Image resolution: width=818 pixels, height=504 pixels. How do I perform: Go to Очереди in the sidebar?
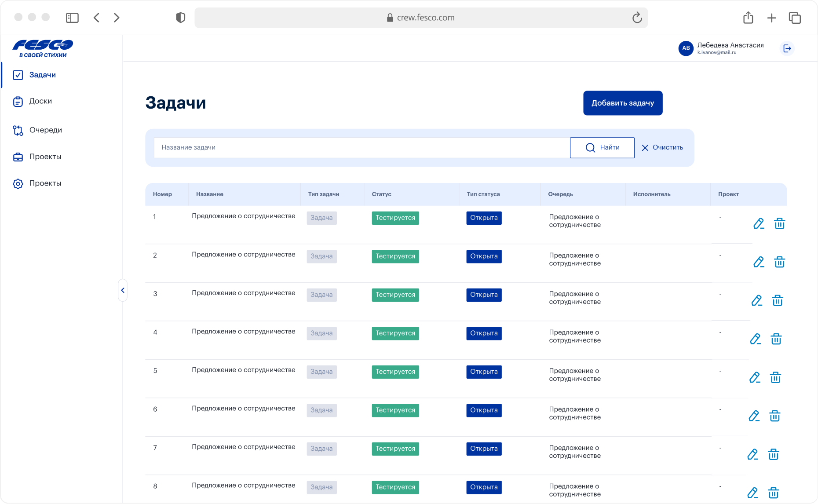45,130
